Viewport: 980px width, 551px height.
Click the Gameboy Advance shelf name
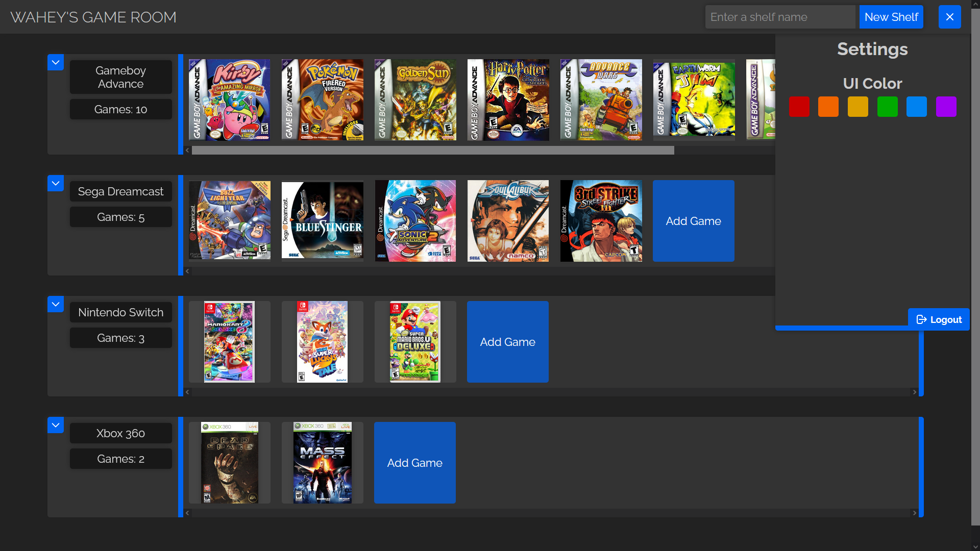[x=121, y=77]
